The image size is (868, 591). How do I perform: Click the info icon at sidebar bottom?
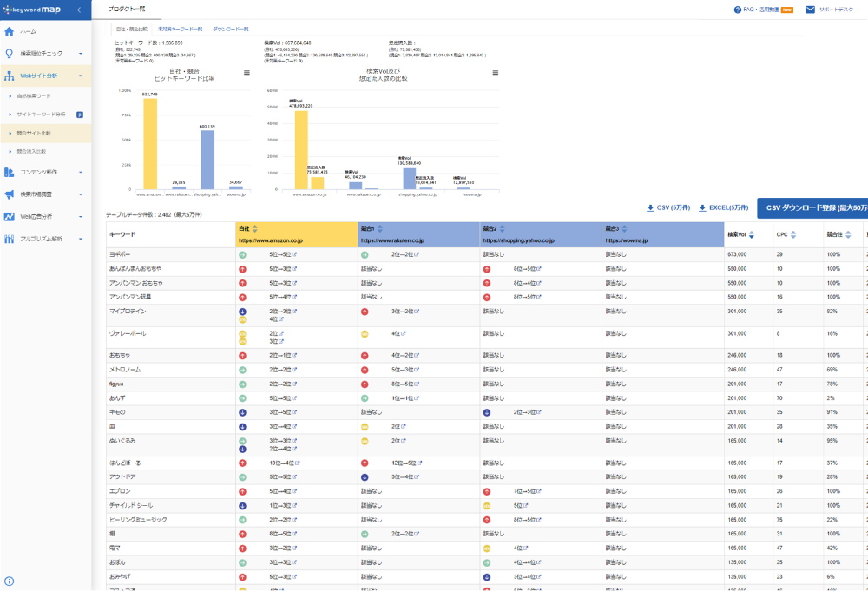tap(9, 581)
